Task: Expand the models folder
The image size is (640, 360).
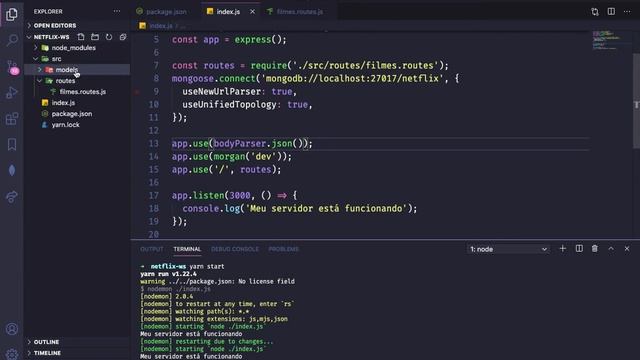Action: (40, 70)
